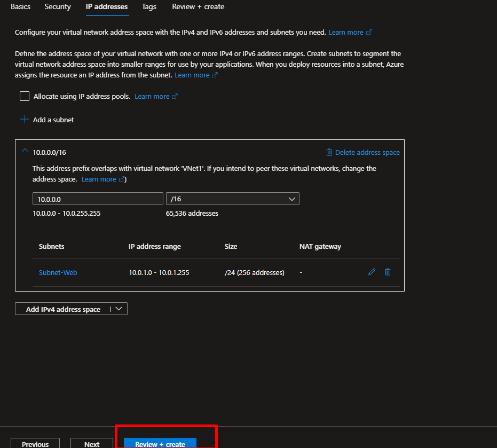The image size is (497, 448).
Task: Edit Subnet-Web with the pencil icon
Action: click(x=372, y=272)
